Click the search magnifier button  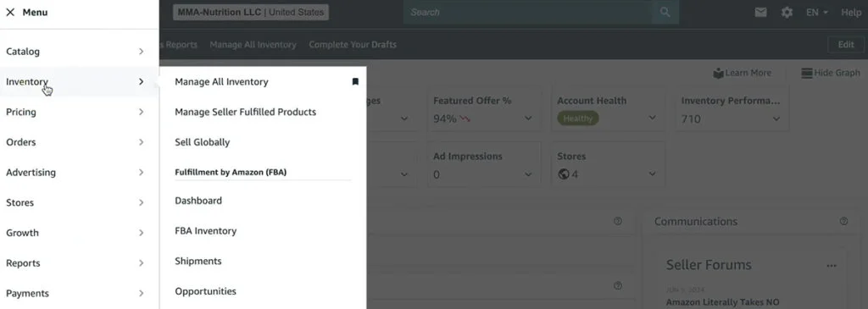coord(665,12)
